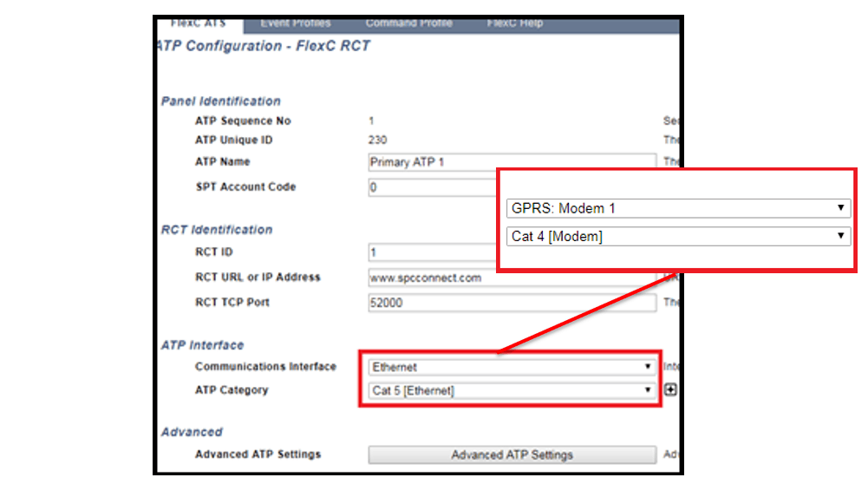Expand the Cat 5 [Ethernet] category dropdown
Screen dimensions: 868x497
512,390
